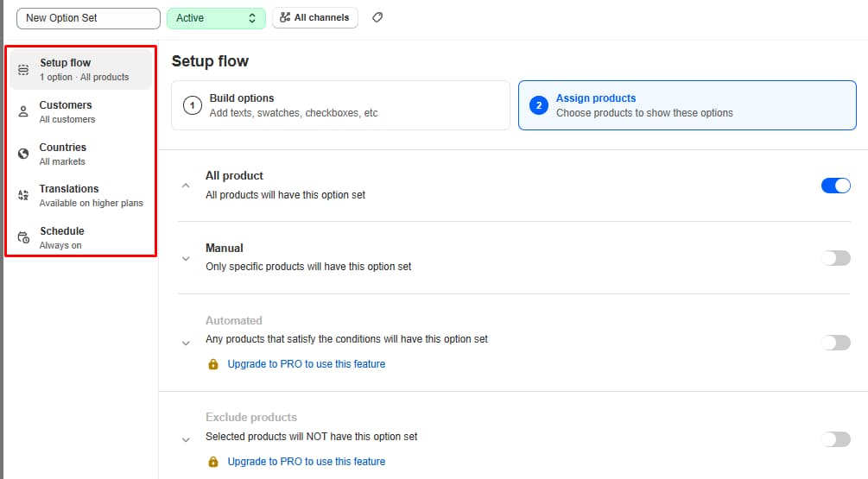Collapse the All product section chevron
868x479 pixels.
click(186, 186)
